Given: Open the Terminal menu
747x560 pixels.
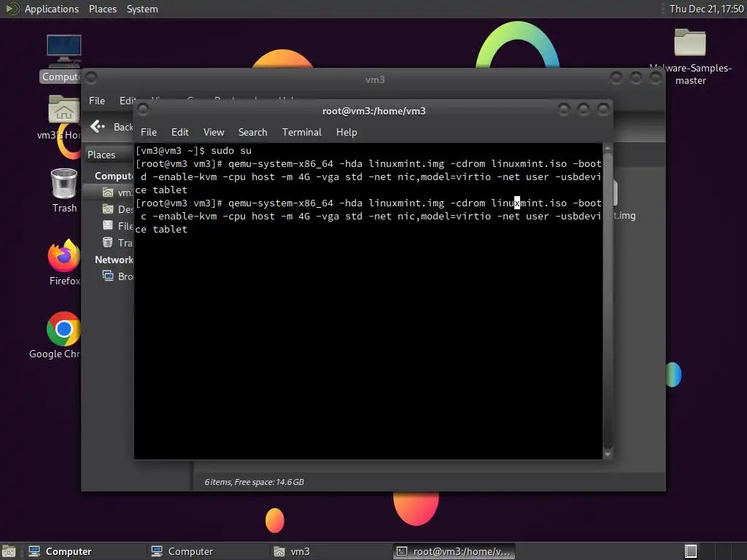Looking at the screenshot, I should (x=301, y=133).
